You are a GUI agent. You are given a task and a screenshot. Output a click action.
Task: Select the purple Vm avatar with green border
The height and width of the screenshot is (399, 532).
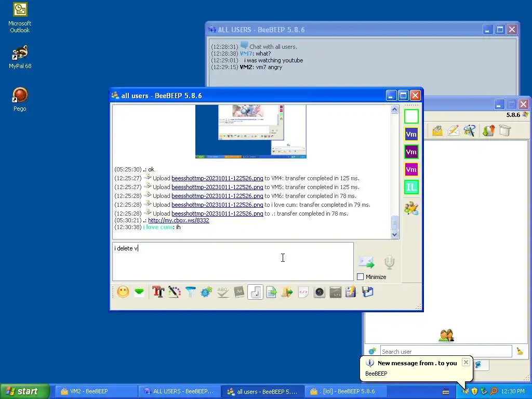(x=411, y=152)
